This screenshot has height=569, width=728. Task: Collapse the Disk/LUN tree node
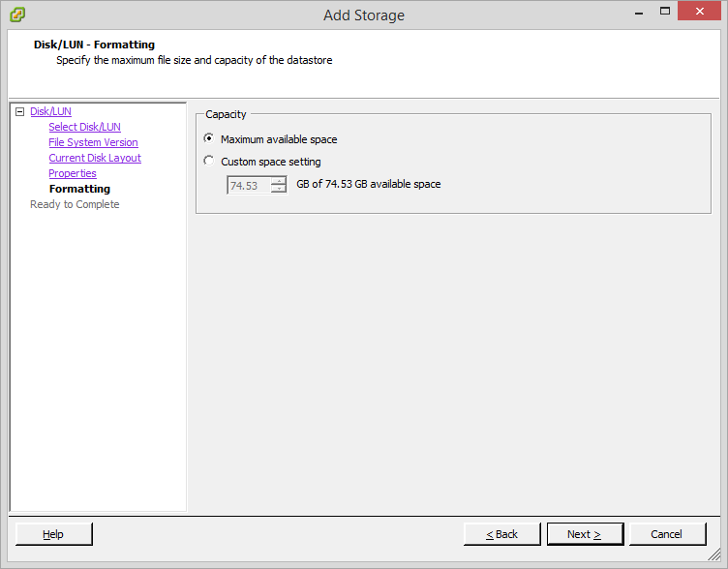click(19, 112)
